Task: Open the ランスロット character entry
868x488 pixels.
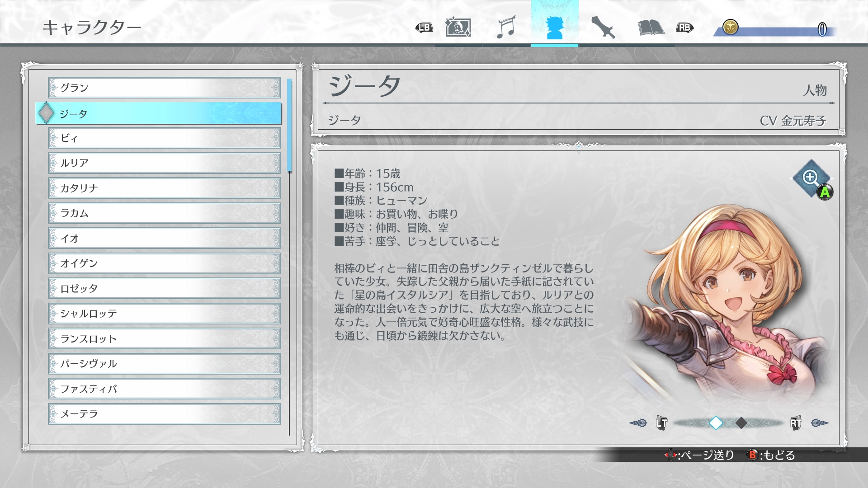Action: 165,338
